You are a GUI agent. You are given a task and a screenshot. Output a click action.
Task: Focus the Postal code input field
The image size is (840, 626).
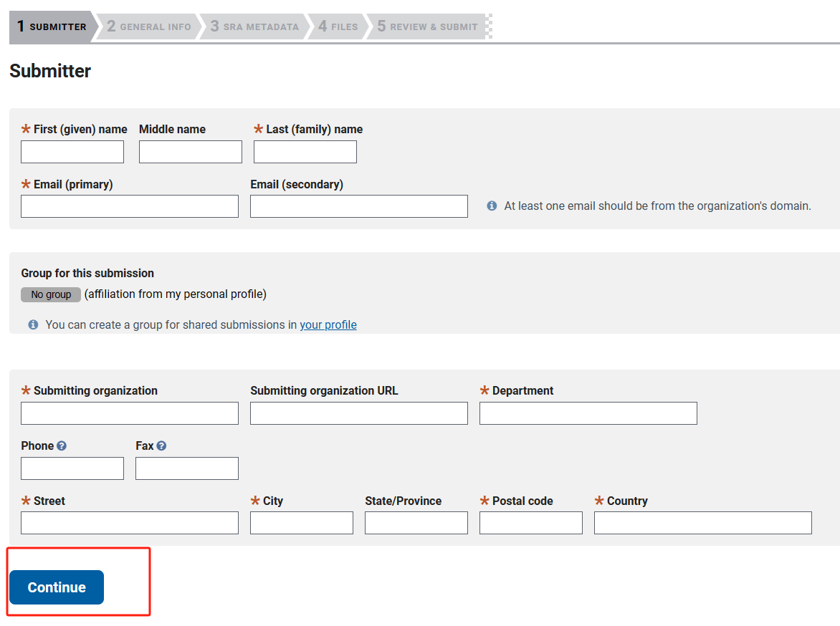click(x=531, y=523)
